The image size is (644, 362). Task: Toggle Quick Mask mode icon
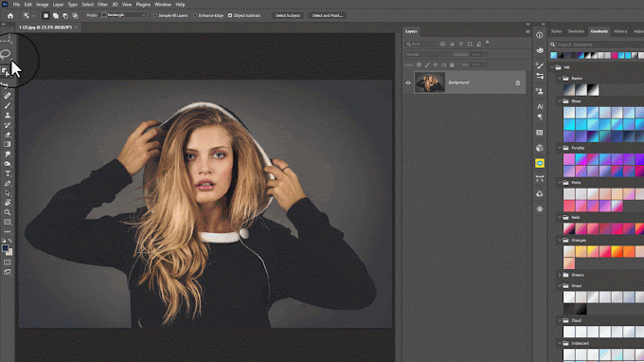pyautogui.click(x=8, y=262)
